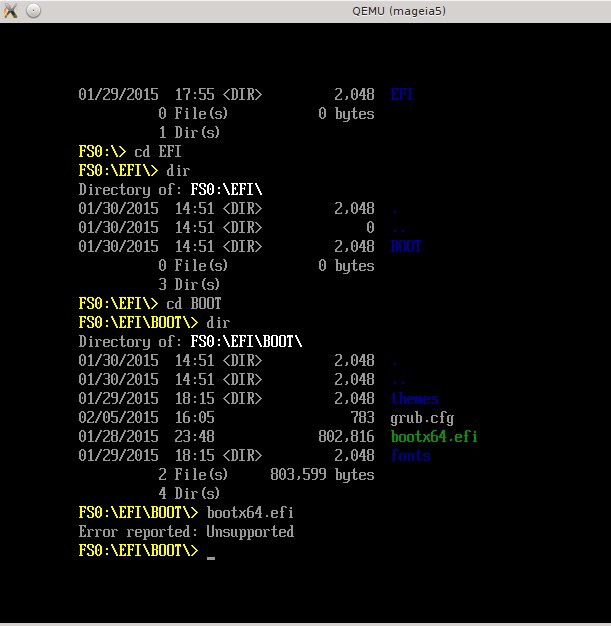Click the '4 Dir(s)' summary line
Image resolution: width=611 pixels, height=626 pixels.
(x=189, y=494)
